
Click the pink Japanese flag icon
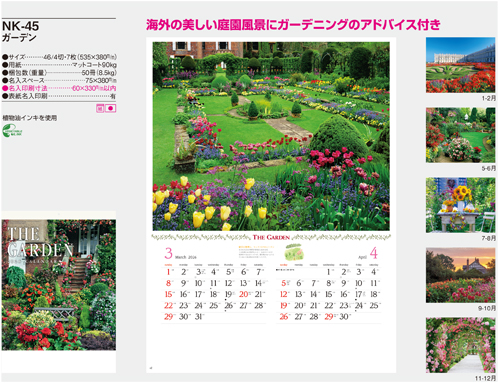point(111,109)
